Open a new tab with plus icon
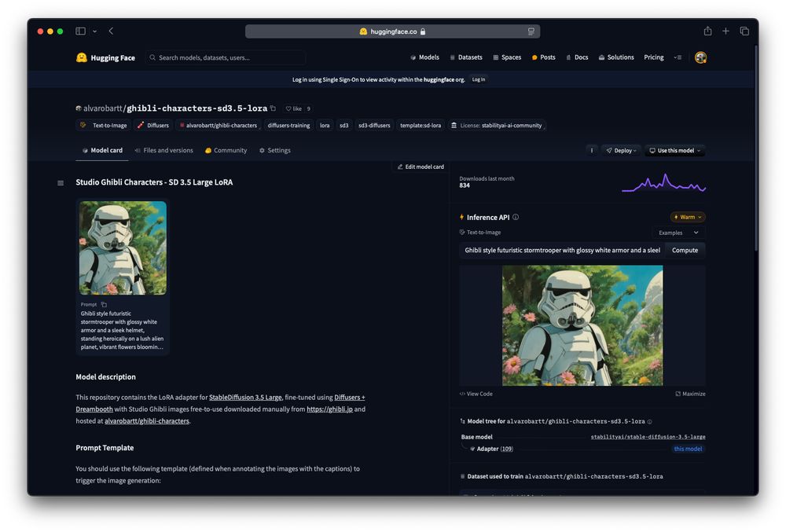The height and width of the screenshot is (532, 786). (x=725, y=31)
